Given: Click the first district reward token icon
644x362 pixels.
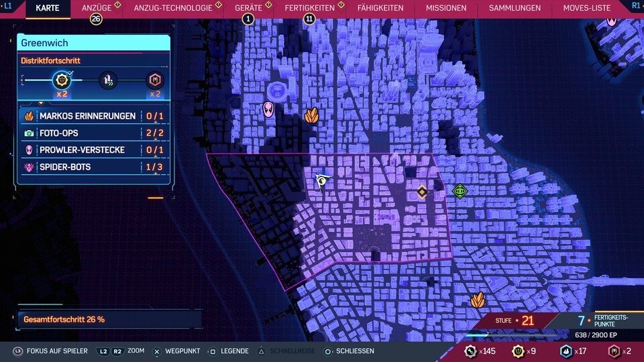Looking at the screenshot, I should click(62, 80).
